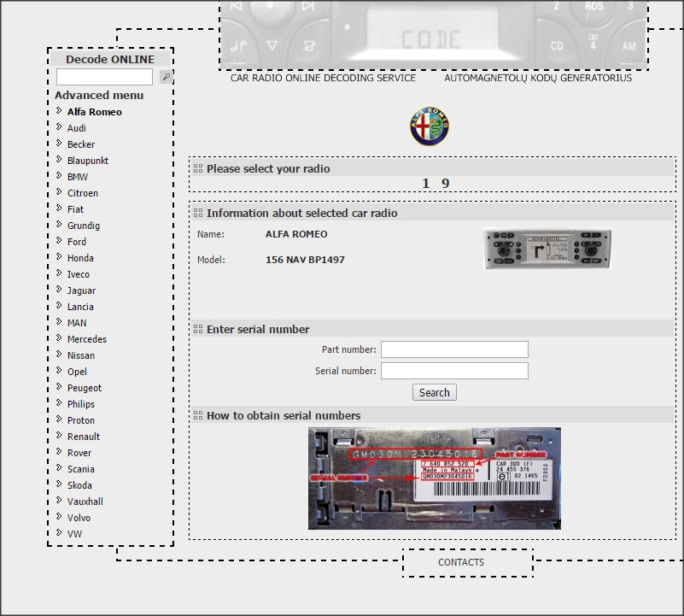This screenshot has width=684, height=616.
Task: Choose Mercedes from the brand list
Action: 87,339
